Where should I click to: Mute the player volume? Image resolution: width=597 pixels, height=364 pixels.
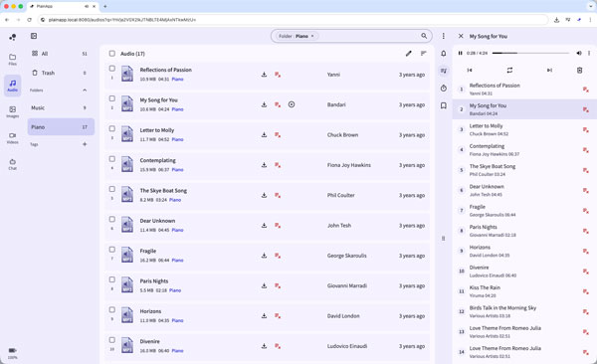pyautogui.click(x=579, y=53)
